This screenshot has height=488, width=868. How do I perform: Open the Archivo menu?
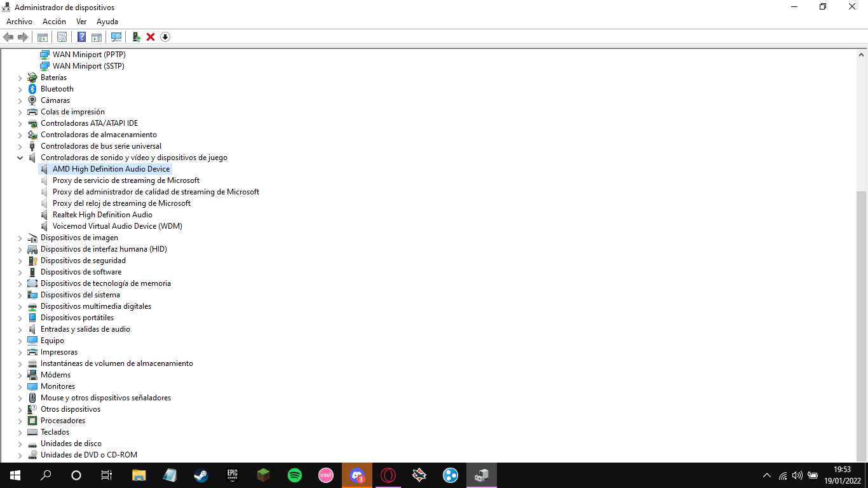19,22
